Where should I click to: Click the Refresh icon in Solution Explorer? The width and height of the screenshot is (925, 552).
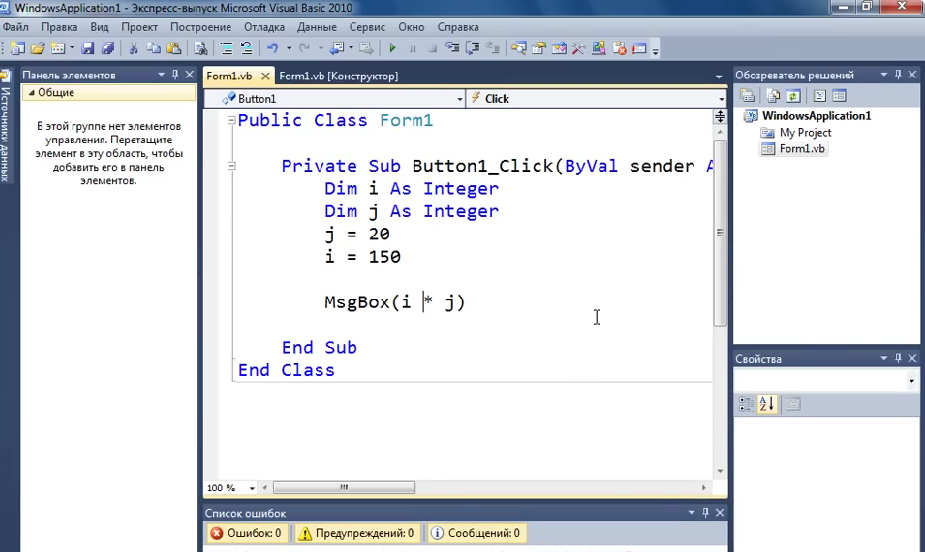793,96
